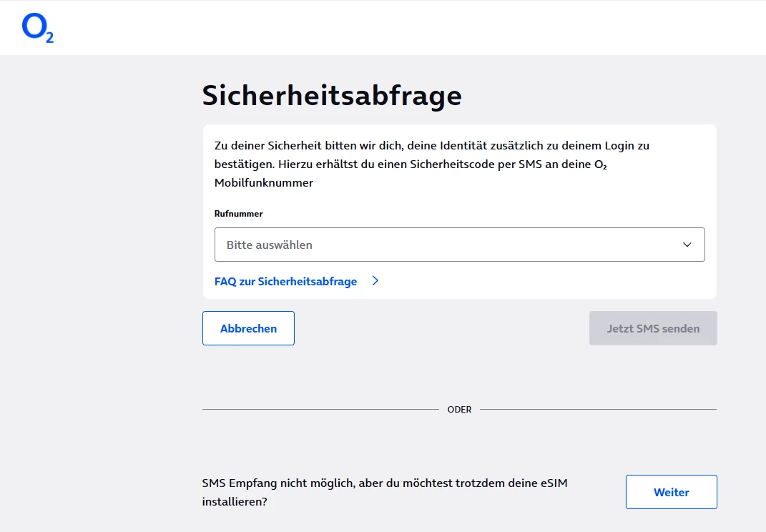Click the subscript 2 in the O2 logo
Viewport: 766px width, 532px height.
click(49, 37)
